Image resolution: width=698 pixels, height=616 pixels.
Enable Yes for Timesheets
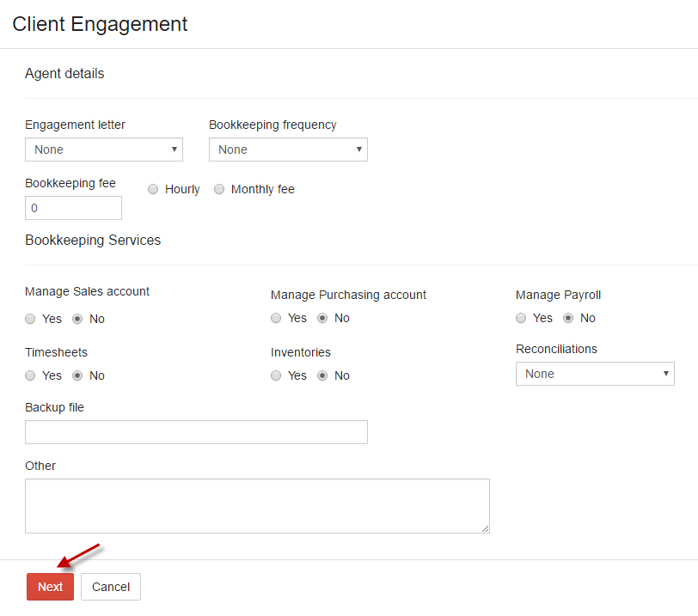[x=30, y=375]
